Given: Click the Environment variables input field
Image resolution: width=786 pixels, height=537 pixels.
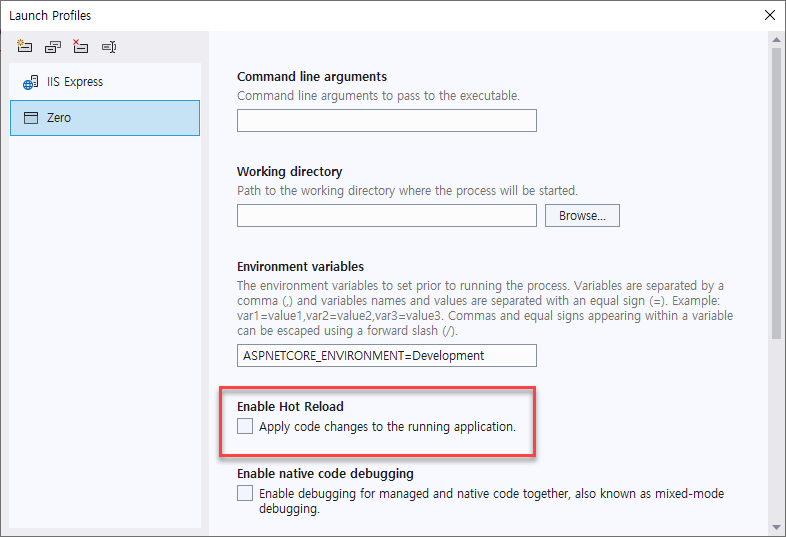Looking at the screenshot, I should (386, 356).
